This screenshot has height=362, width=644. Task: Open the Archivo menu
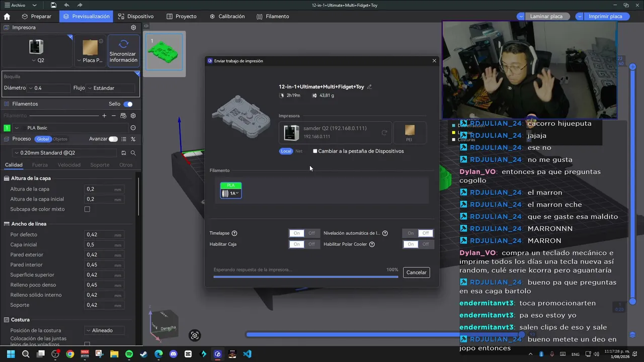pyautogui.click(x=15, y=6)
